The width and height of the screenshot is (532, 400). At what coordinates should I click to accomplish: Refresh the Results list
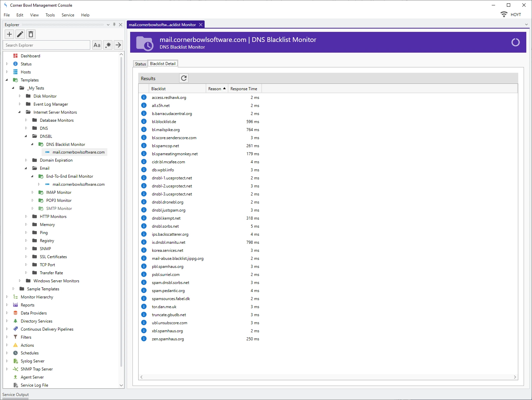click(x=184, y=78)
